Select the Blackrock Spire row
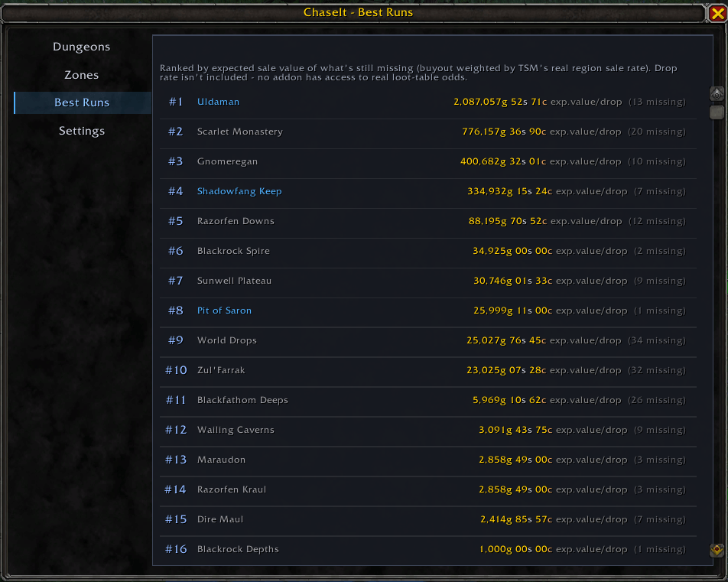This screenshot has width=728, height=582. point(427,251)
